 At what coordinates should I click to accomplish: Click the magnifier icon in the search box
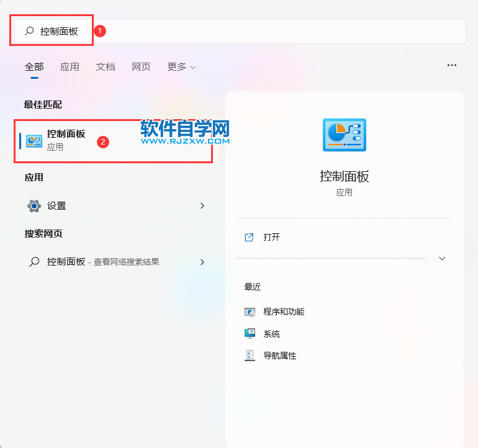click(x=29, y=31)
